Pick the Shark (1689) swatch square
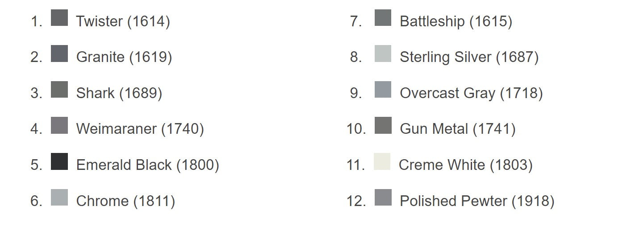This screenshot has height=235, width=644. pyautogui.click(x=59, y=90)
